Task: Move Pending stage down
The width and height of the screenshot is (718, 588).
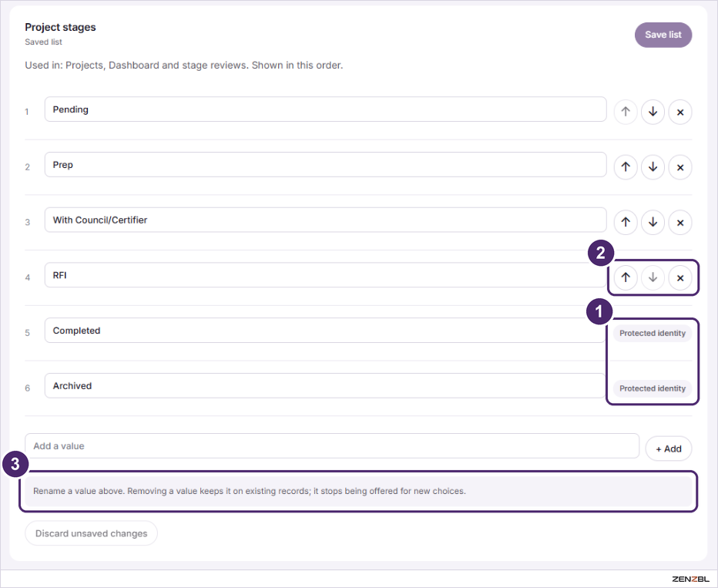Action: [x=653, y=112]
